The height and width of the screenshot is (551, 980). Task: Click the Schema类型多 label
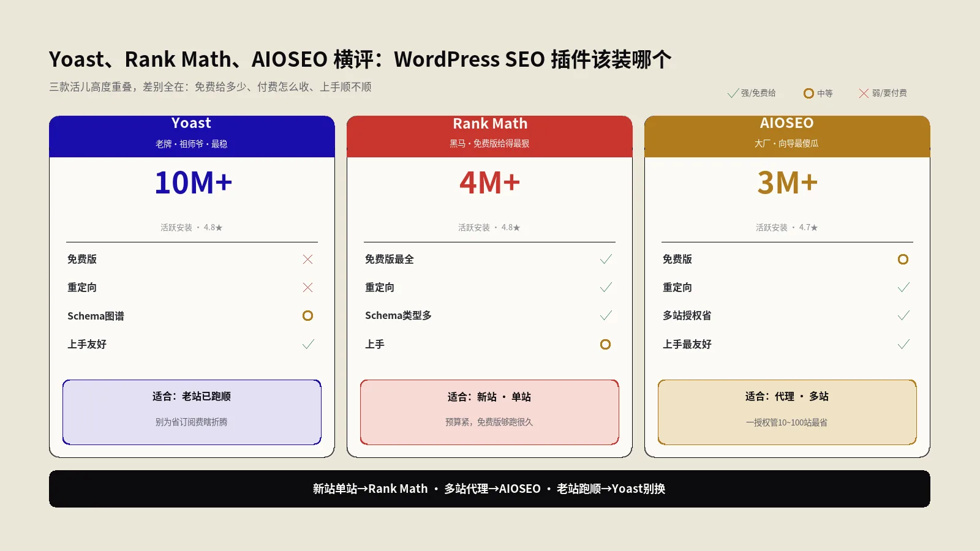click(x=398, y=316)
